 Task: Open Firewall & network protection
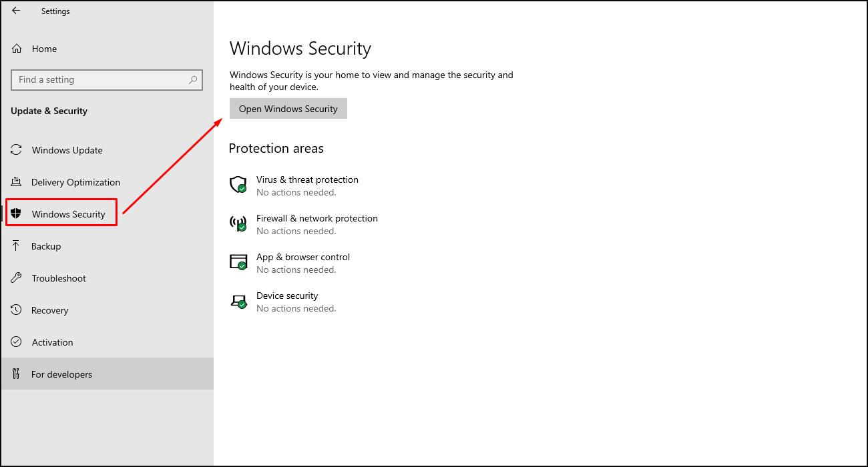pyautogui.click(x=317, y=219)
